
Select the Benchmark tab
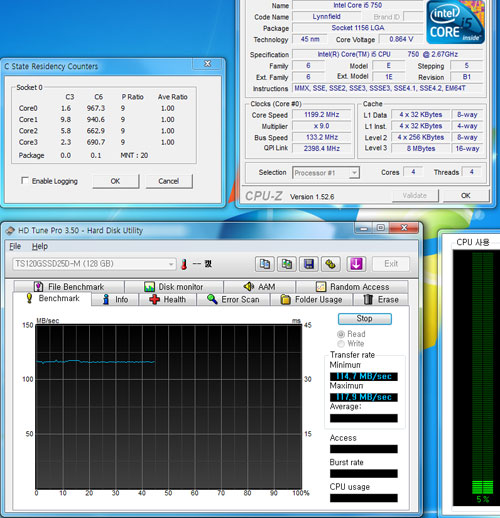(52, 298)
